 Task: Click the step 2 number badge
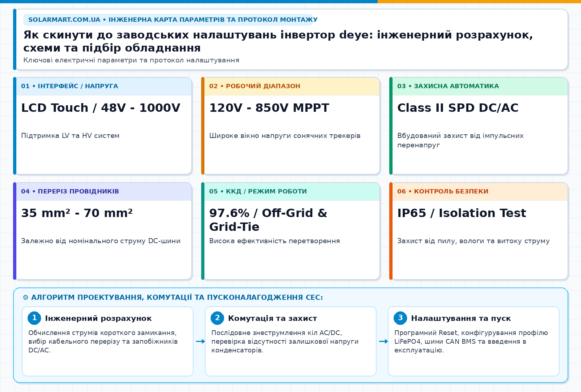[217, 318]
